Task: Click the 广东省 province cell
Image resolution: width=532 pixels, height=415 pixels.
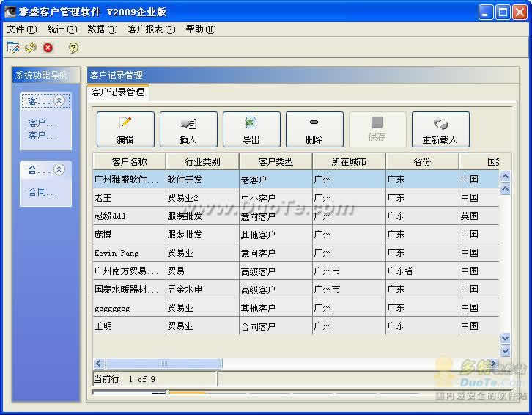Action: pos(422,271)
